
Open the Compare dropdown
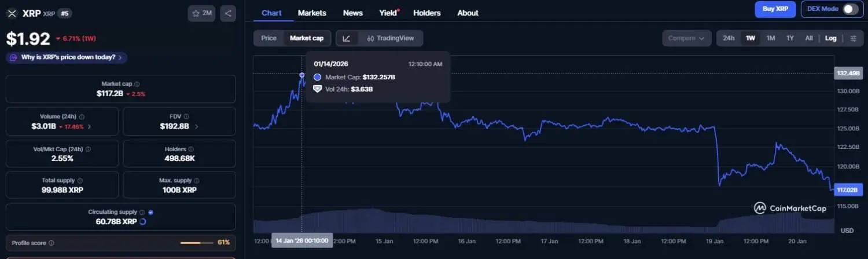686,38
